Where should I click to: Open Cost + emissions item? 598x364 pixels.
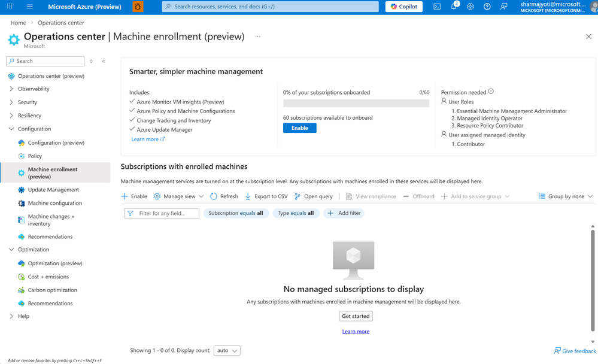tap(48, 277)
